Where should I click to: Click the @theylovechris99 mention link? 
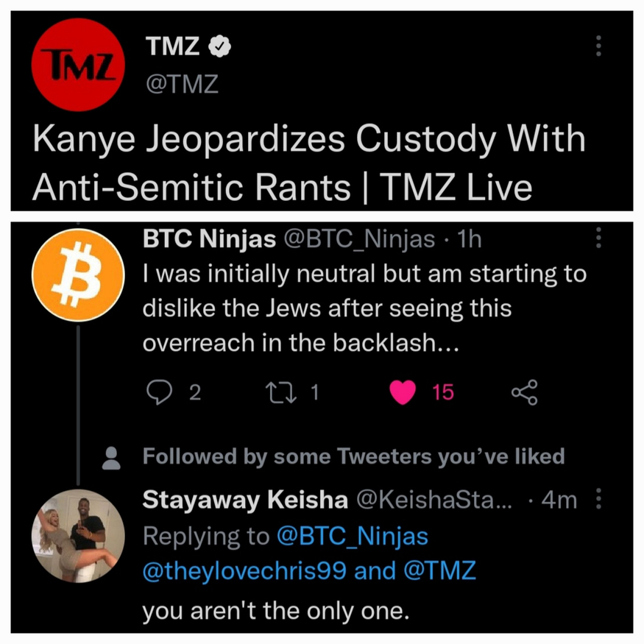[x=245, y=571]
